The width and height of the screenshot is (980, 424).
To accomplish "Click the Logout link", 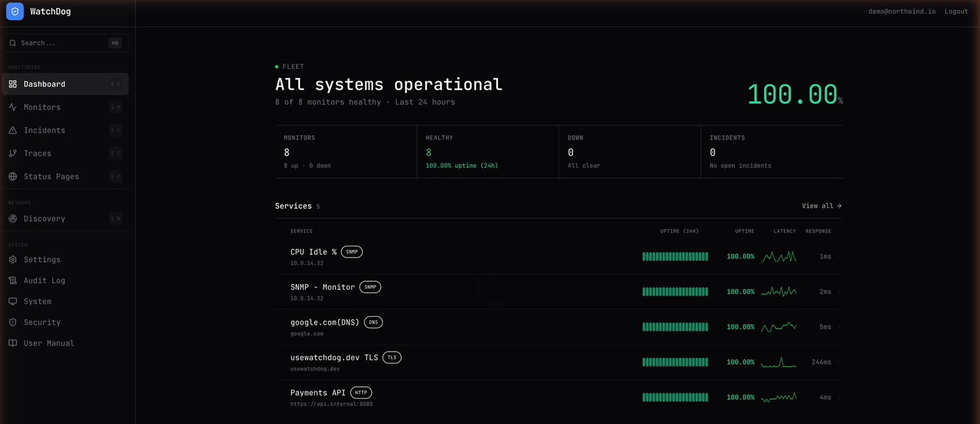I will (956, 11).
